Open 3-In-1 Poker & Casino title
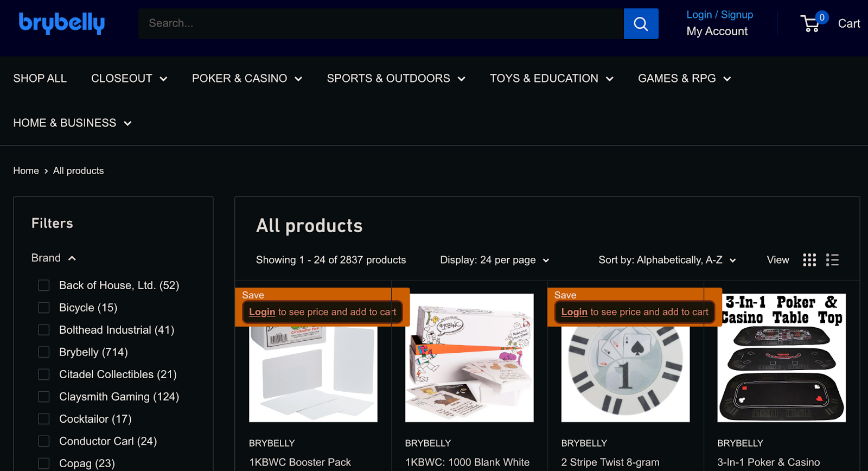Image resolution: width=868 pixels, height=471 pixels. (769, 462)
